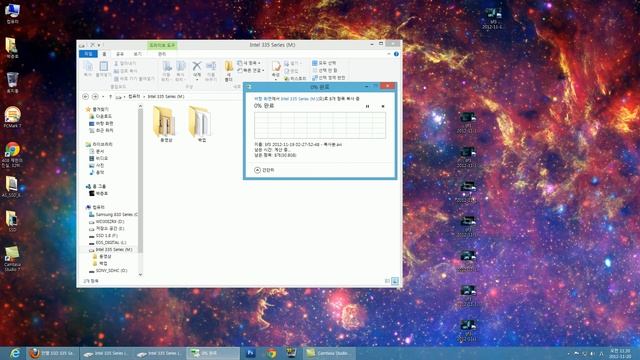Click Invert selection in the ribbon

pos(329,78)
